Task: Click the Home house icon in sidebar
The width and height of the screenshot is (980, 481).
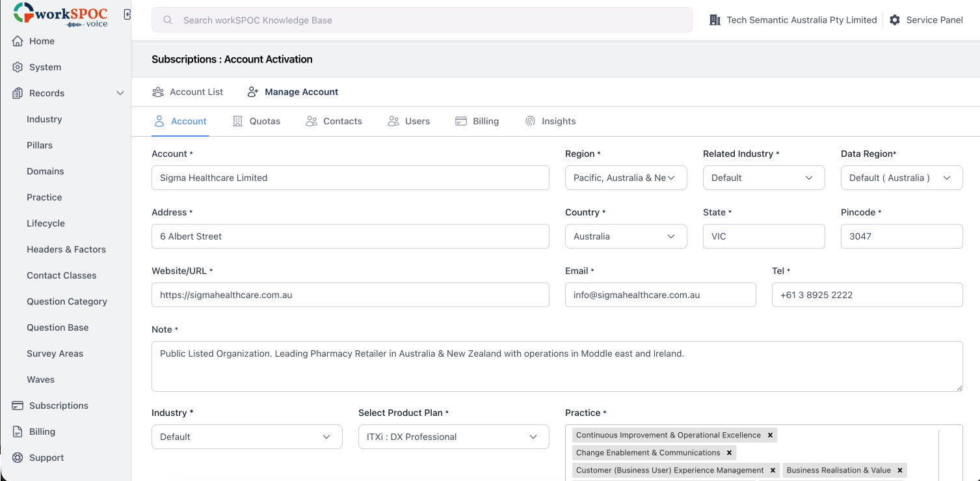Action: tap(18, 41)
